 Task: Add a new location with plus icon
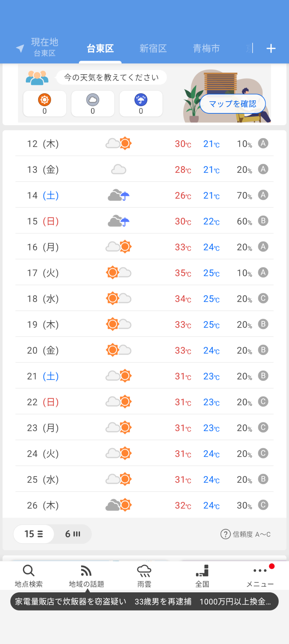[271, 48]
